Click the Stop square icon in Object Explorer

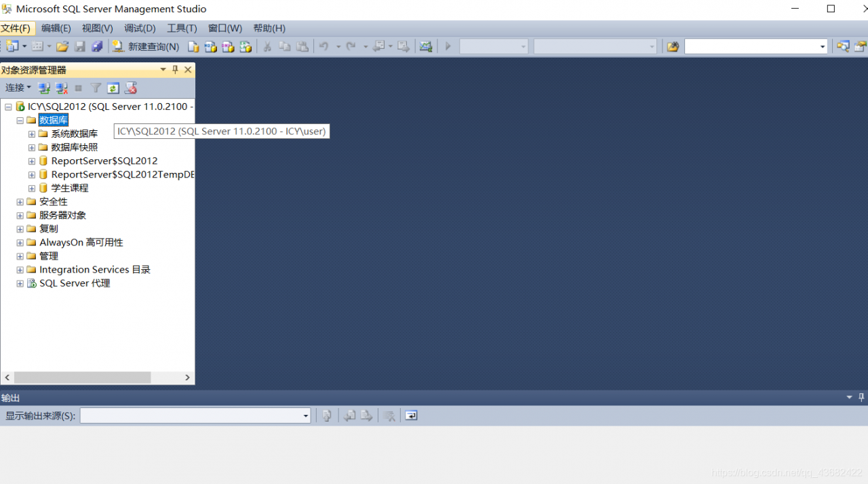pyautogui.click(x=79, y=88)
